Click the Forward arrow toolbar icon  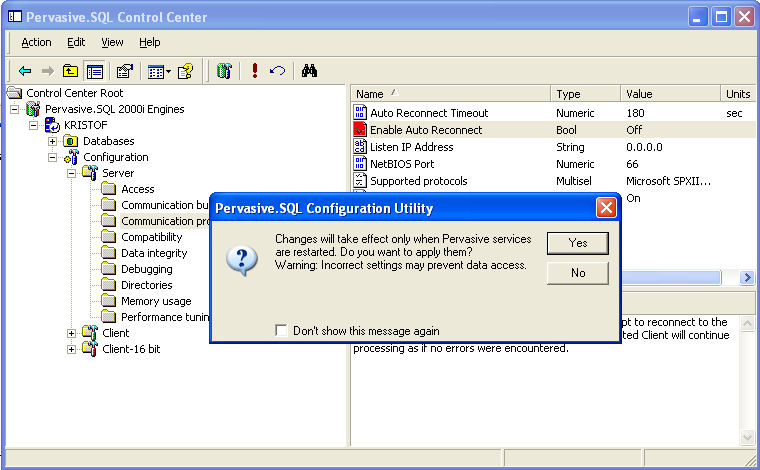(x=48, y=71)
